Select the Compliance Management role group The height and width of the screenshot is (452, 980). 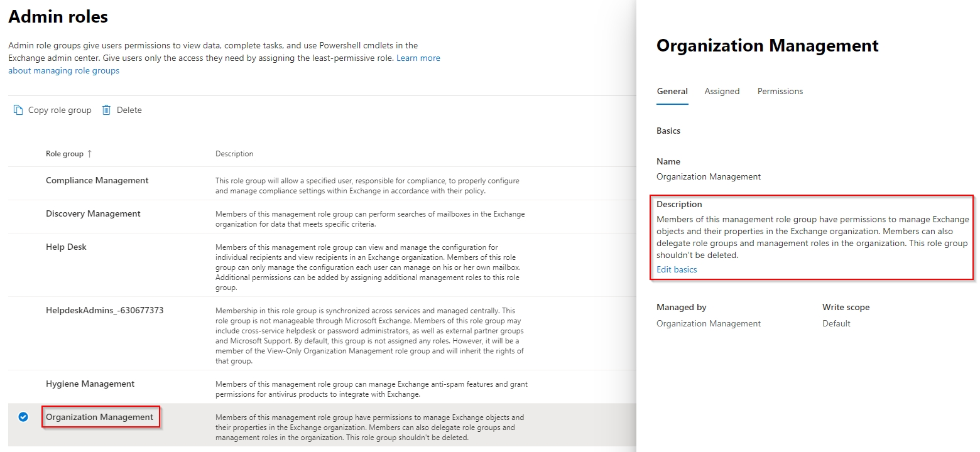tap(97, 181)
